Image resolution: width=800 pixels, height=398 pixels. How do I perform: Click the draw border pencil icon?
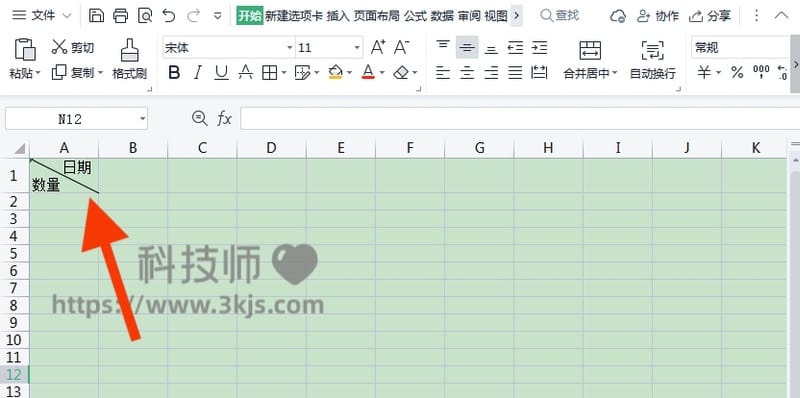coord(303,73)
